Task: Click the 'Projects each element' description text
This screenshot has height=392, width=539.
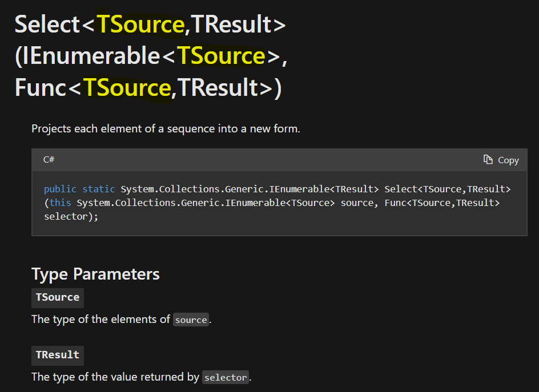Action: click(166, 128)
